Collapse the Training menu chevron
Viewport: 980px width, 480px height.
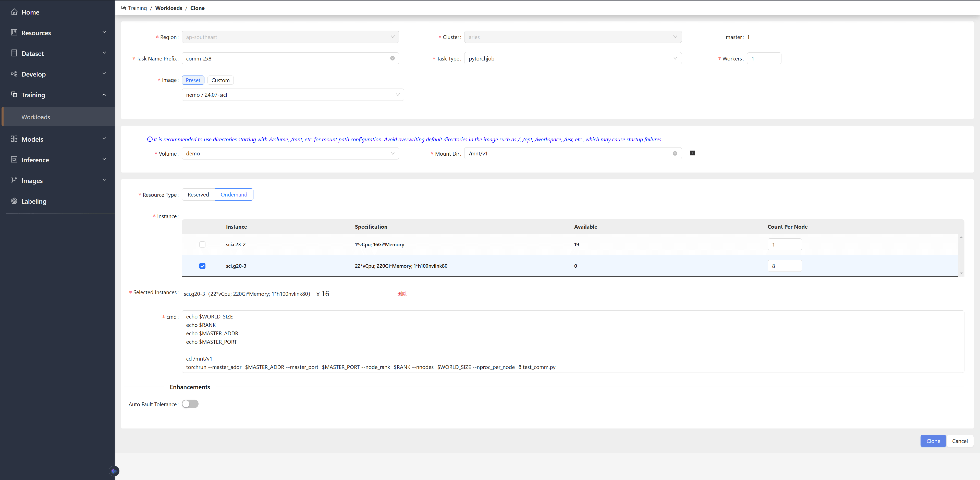point(104,94)
